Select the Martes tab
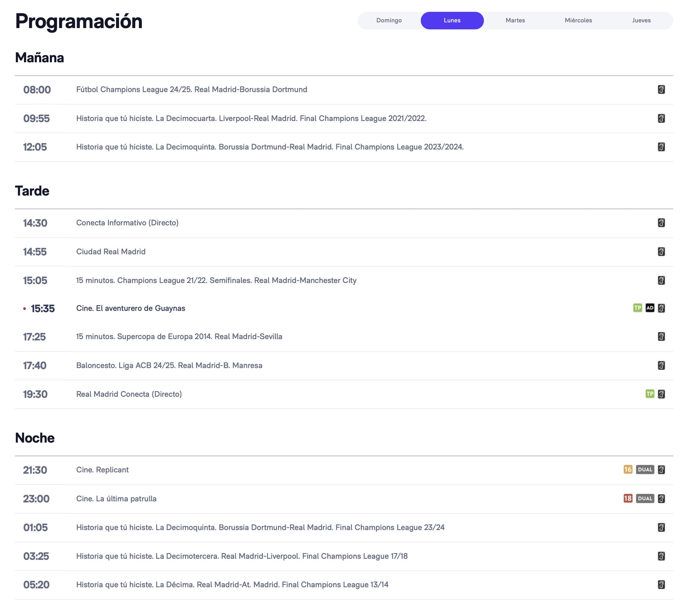The image size is (700, 605). point(514,20)
